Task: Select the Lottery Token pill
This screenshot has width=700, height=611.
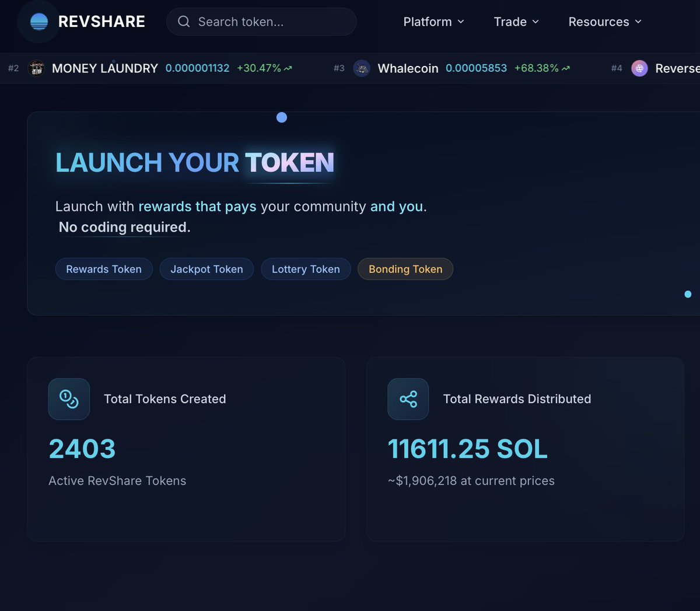Action: point(306,269)
